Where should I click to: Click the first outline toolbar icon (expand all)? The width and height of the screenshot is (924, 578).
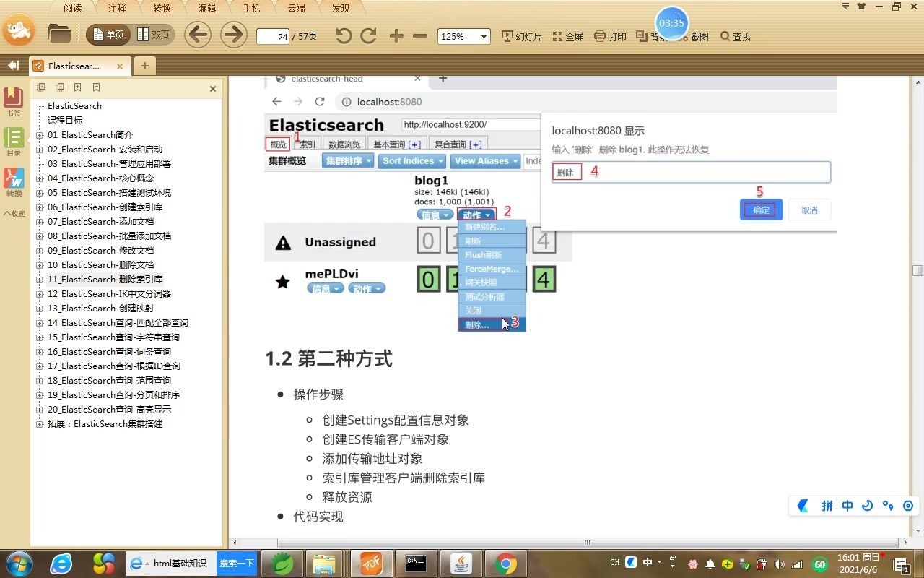[41, 87]
